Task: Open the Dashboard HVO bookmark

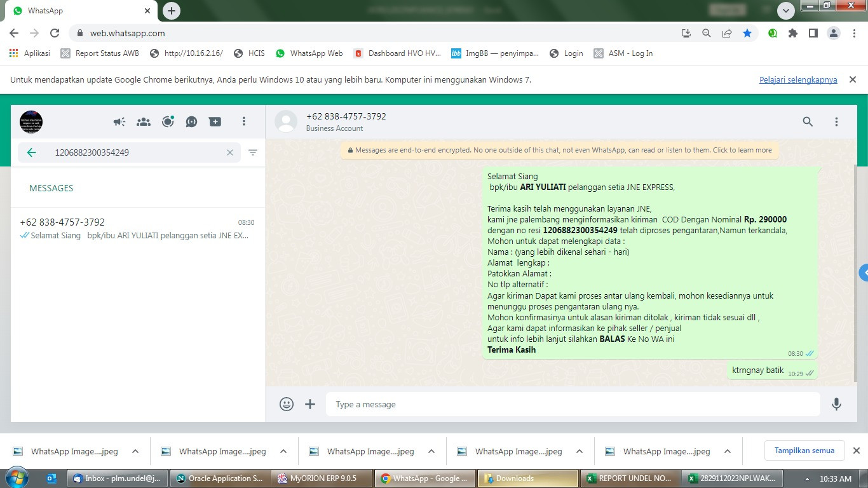Action: tap(397, 53)
